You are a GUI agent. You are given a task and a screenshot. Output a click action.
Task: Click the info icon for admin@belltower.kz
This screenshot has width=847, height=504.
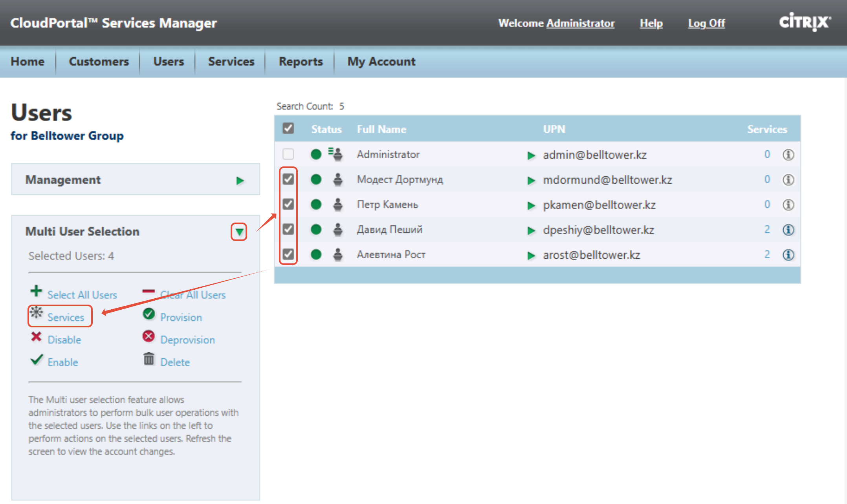pyautogui.click(x=788, y=155)
